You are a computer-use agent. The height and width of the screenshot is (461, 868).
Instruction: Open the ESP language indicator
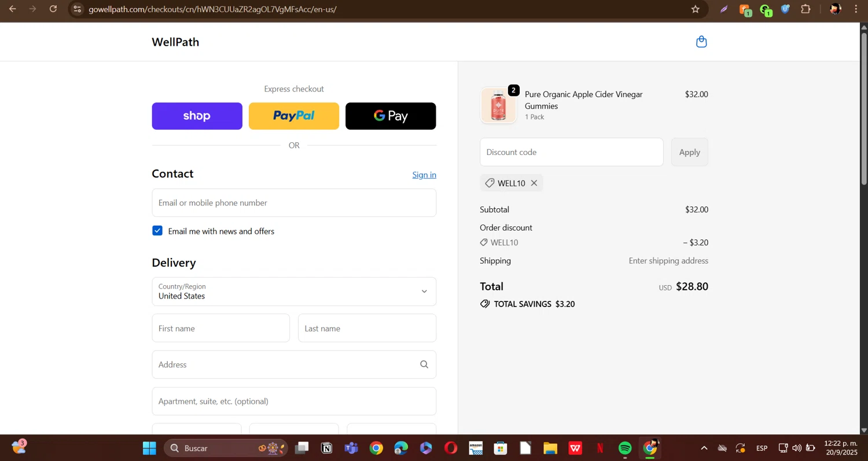tap(762, 448)
